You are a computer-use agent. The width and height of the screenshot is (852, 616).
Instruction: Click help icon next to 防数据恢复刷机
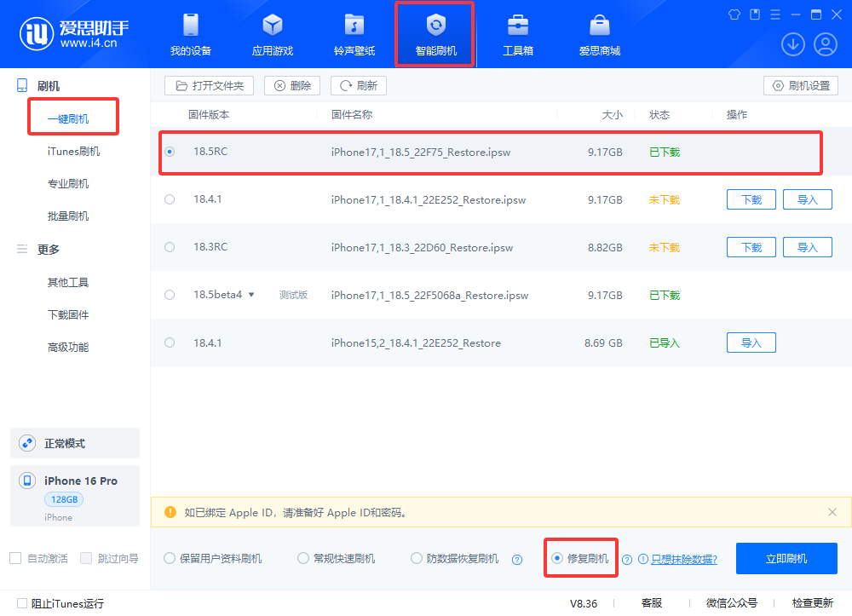point(517,560)
